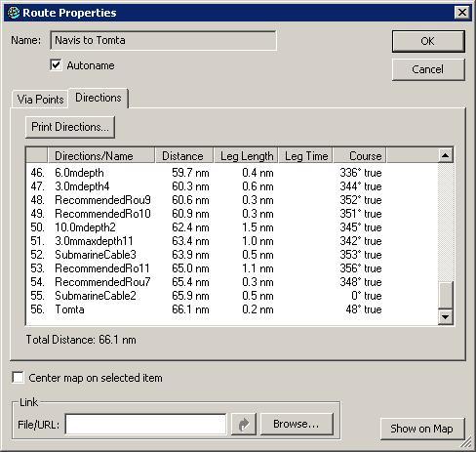
Task: Click the Cancel button
Action: [428, 69]
